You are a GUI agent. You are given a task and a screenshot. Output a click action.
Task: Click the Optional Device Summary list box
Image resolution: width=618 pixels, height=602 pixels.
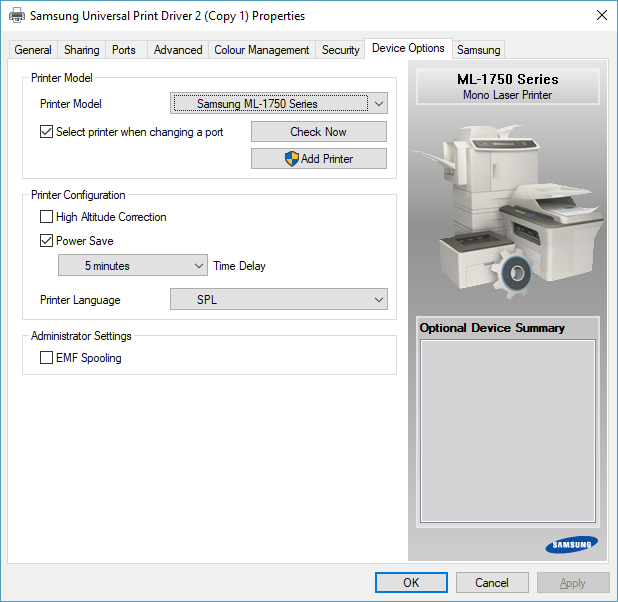pyautogui.click(x=508, y=431)
